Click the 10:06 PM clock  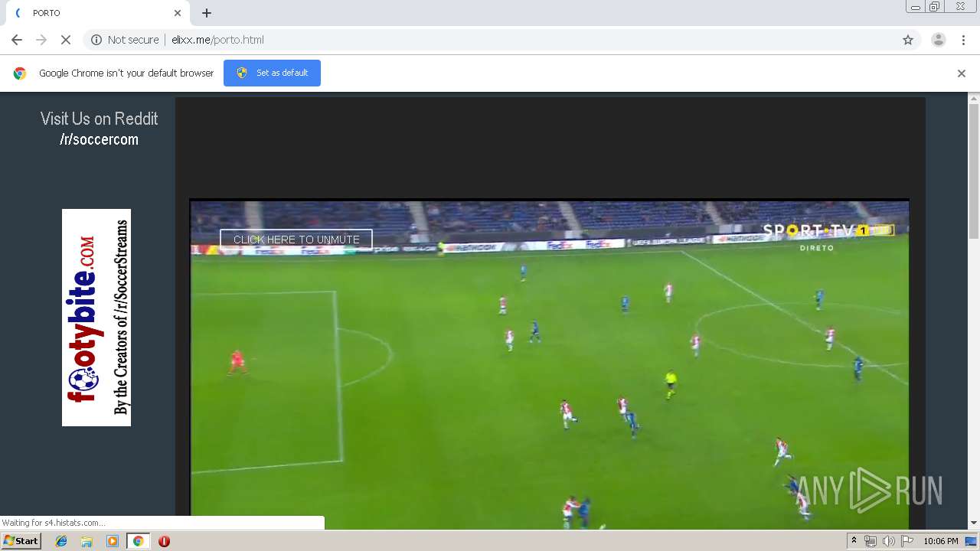pos(941,541)
